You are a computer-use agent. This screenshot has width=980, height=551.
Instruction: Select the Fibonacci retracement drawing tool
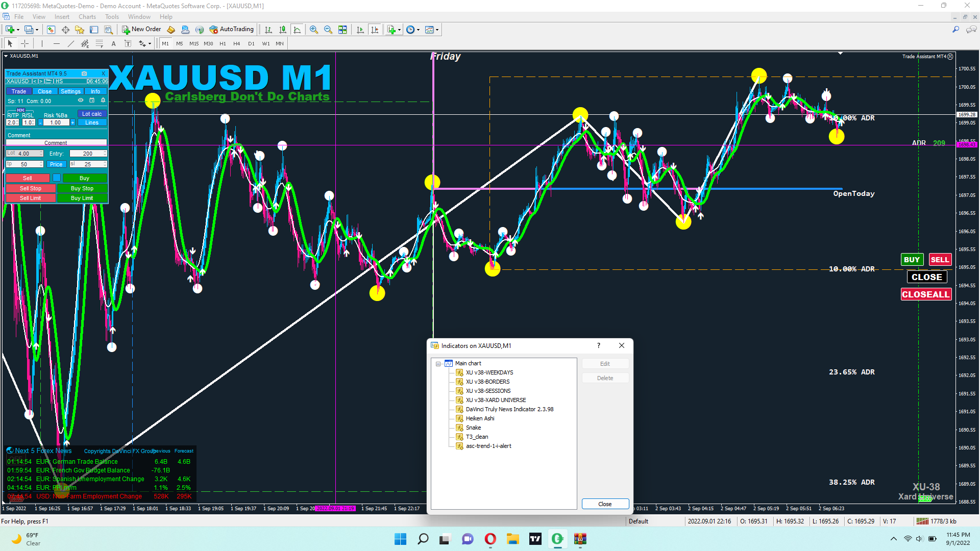pyautogui.click(x=100, y=43)
